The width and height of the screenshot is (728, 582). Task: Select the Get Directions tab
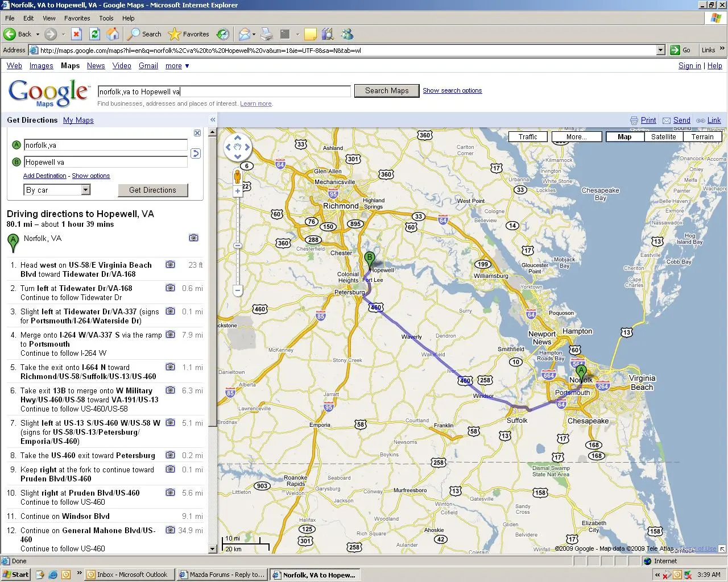pyautogui.click(x=32, y=120)
